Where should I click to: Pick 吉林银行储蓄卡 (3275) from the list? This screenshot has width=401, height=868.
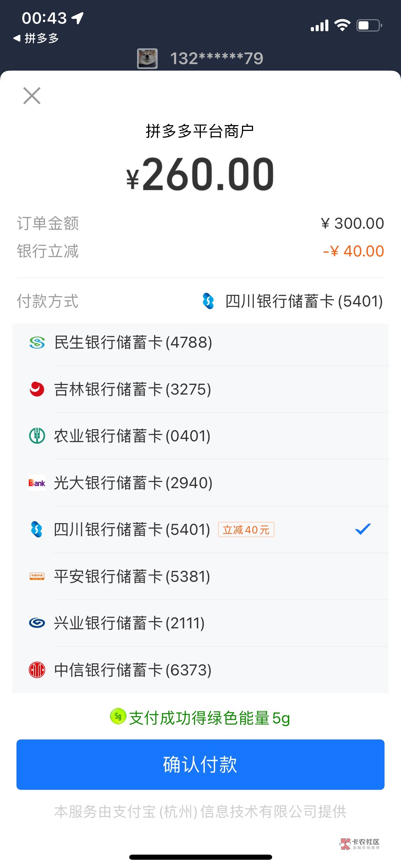133,389
